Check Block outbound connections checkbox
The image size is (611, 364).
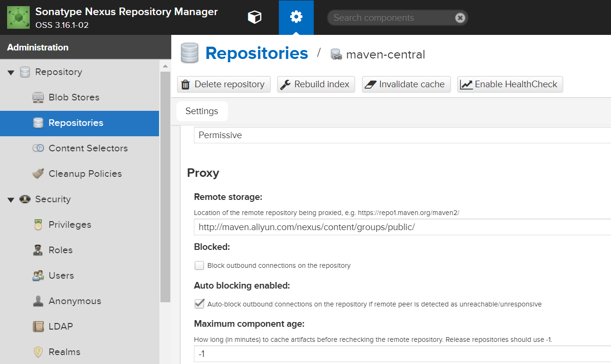(200, 265)
